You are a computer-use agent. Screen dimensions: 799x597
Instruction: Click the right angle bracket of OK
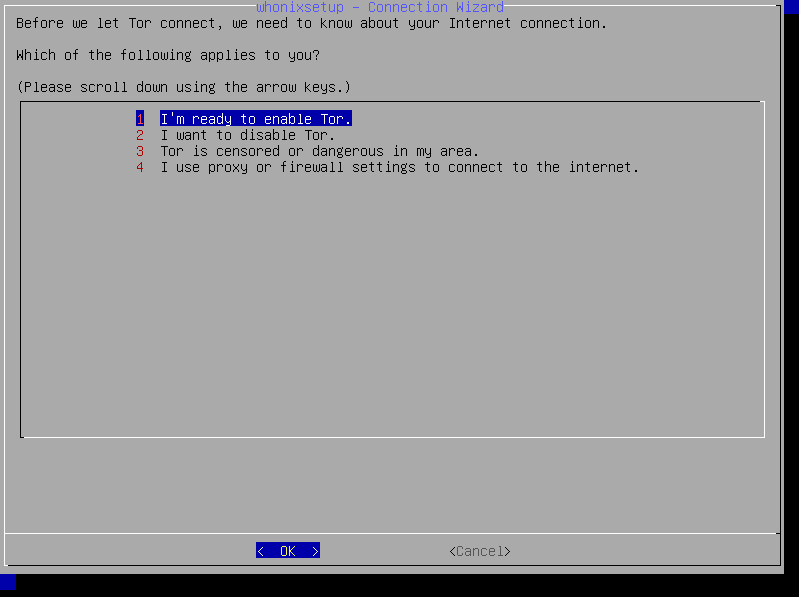point(315,551)
